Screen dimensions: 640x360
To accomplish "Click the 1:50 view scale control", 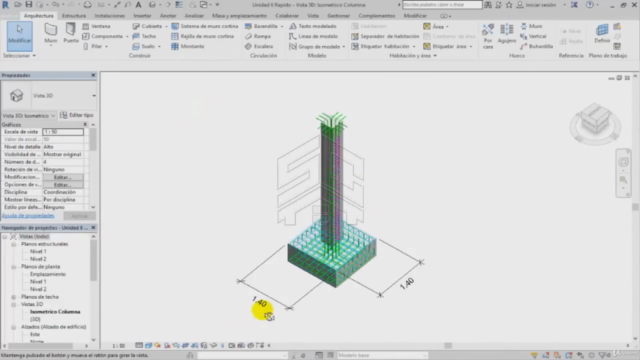I will 118,346.
